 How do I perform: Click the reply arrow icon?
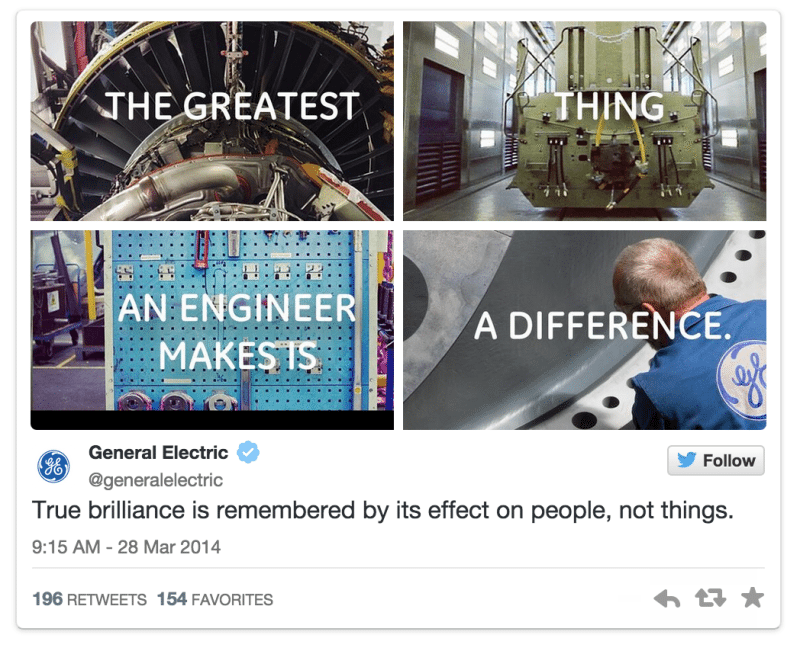(x=668, y=598)
